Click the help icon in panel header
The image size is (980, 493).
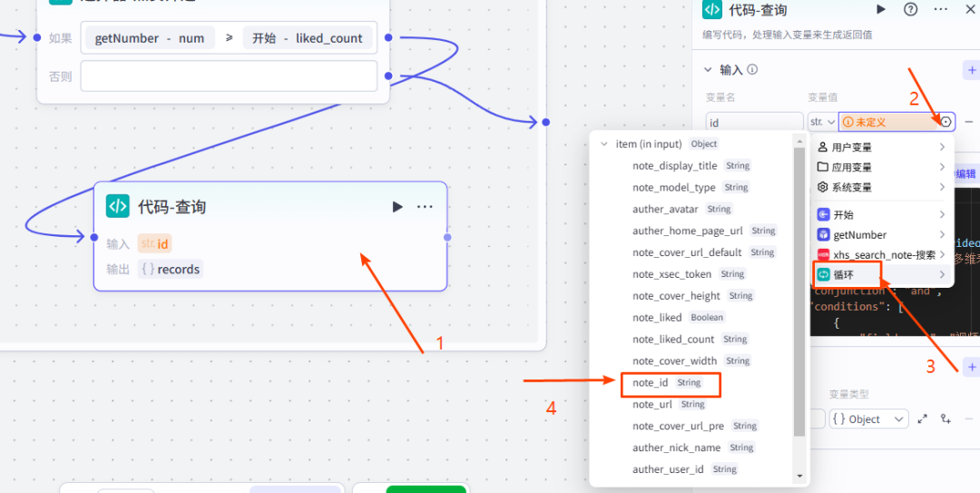coord(910,9)
